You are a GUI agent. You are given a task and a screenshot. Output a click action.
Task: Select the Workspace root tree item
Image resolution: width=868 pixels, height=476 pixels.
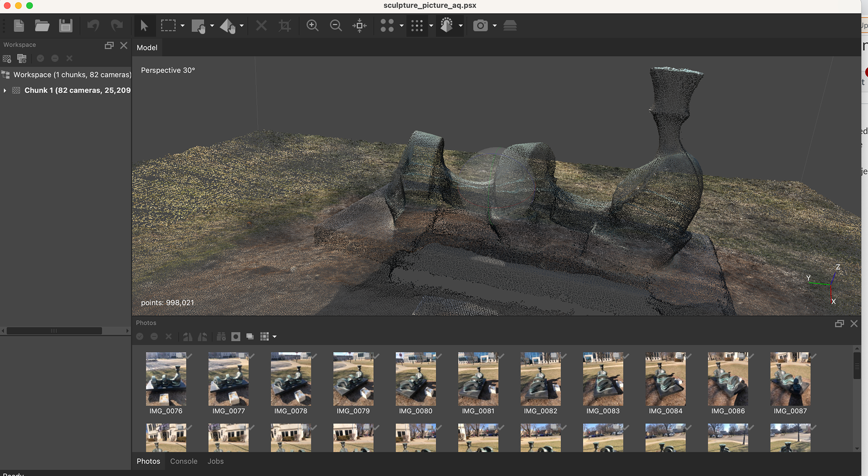pos(66,75)
